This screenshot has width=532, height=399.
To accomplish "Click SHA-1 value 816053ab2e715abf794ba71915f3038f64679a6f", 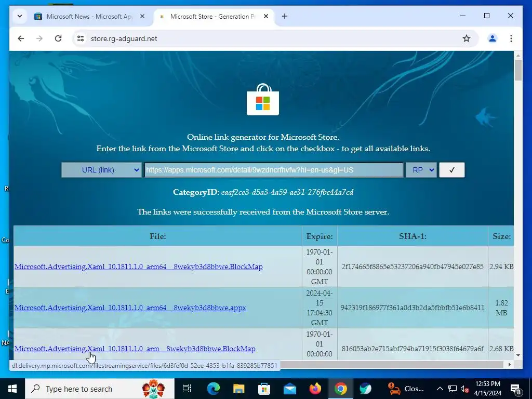I will [x=413, y=349].
